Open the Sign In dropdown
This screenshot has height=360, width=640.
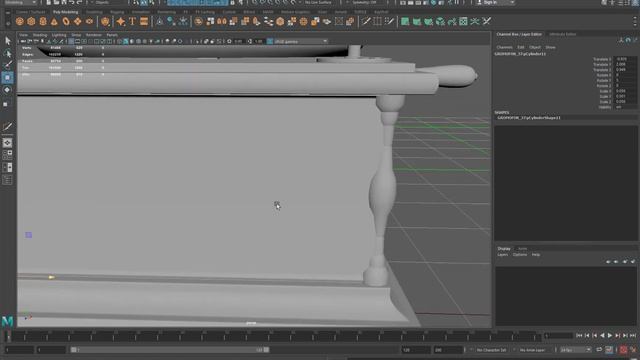[x=495, y=2]
